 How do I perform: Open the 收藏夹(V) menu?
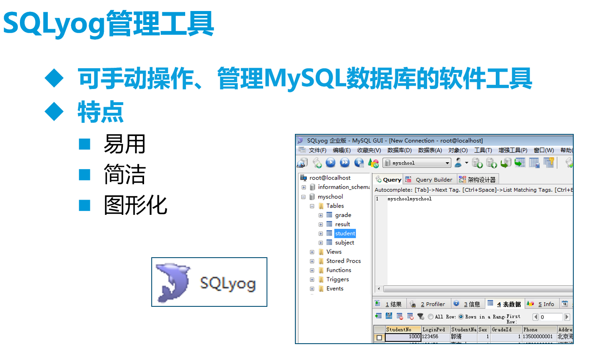click(x=369, y=150)
